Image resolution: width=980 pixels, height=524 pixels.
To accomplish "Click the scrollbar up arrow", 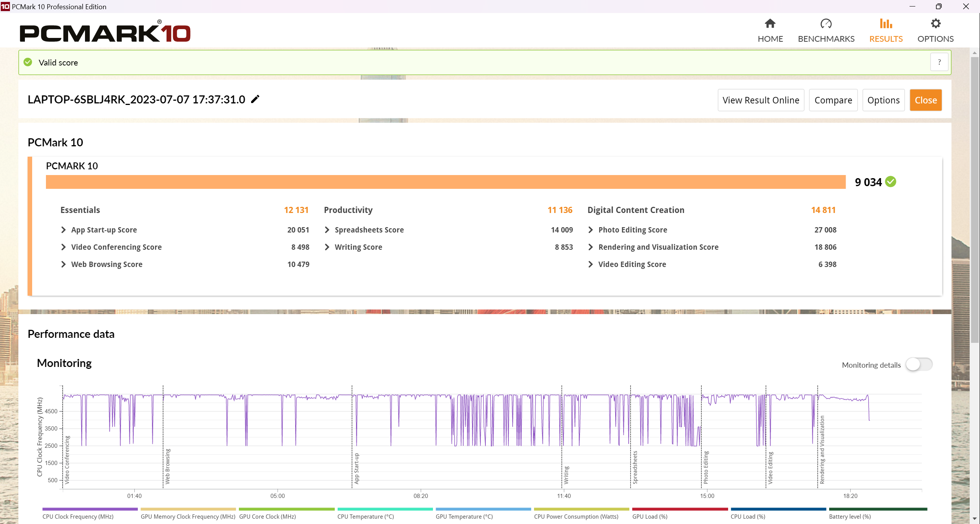I will click(975, 52).
